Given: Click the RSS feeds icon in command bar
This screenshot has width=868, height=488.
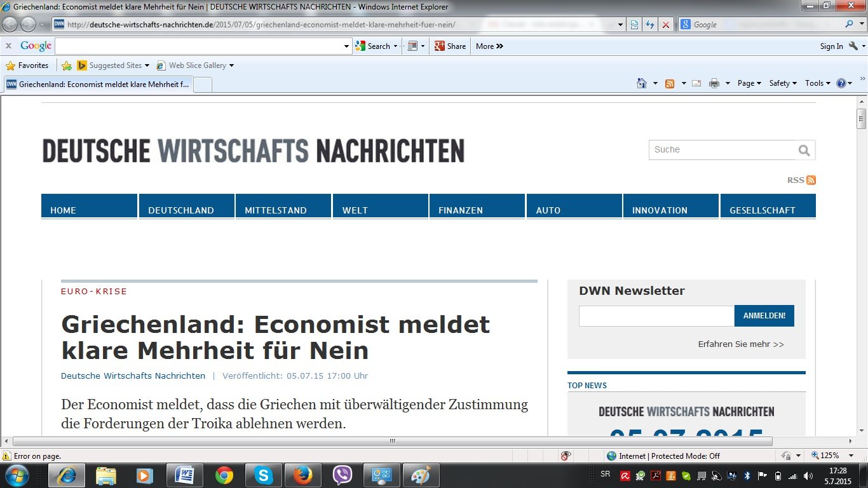Looking at the screenshot, I should 670,83.
